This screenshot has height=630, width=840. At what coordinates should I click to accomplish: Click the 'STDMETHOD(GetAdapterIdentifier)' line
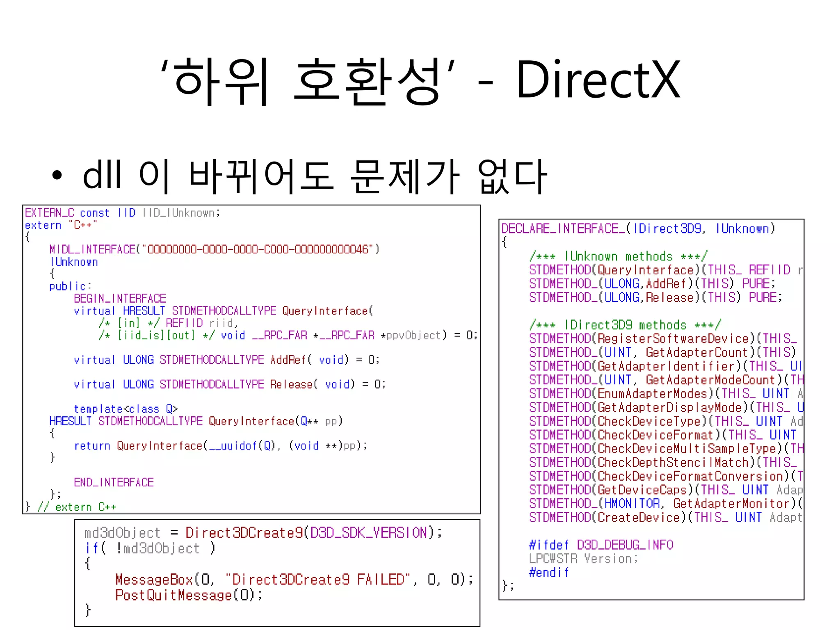pyautogui.click(x=666, y=366)
